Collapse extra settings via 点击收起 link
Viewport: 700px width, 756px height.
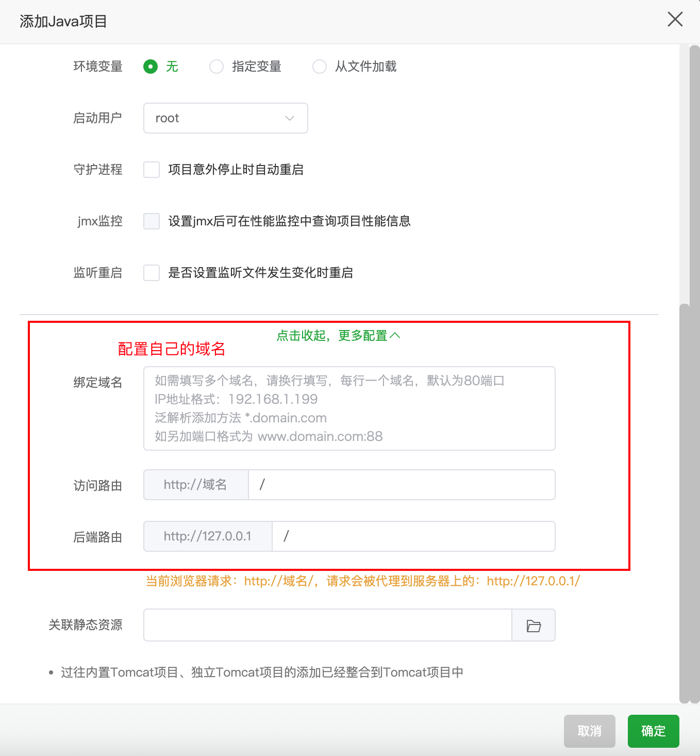(x=338, y=335)
